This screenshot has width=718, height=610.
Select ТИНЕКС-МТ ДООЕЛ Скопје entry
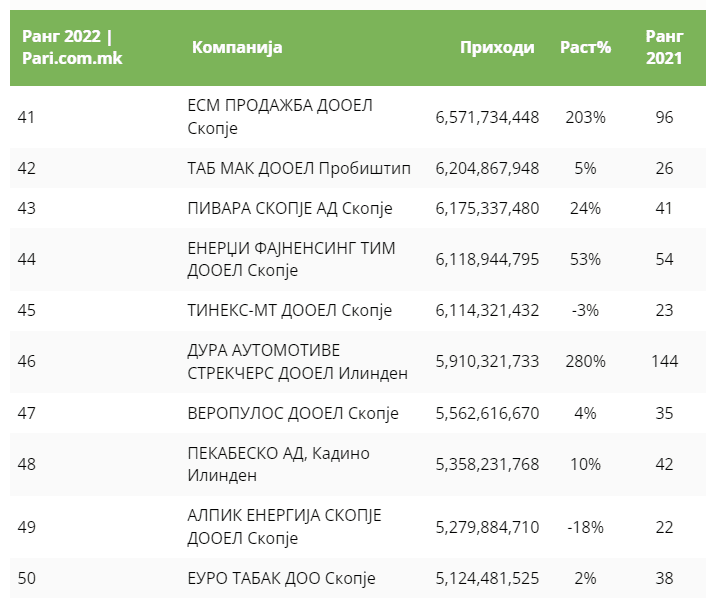[289, 310]
